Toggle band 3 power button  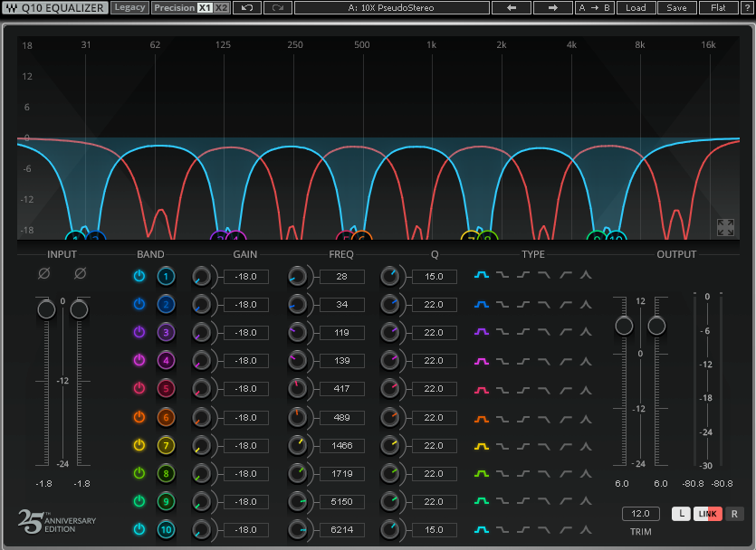point(139,332)
